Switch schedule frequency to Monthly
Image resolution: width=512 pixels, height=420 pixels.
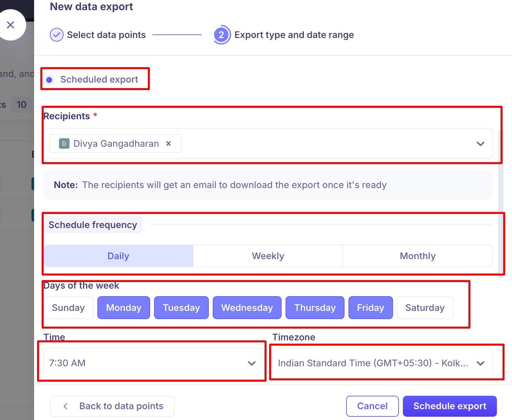pyautogui.click(x=417, y=256)
